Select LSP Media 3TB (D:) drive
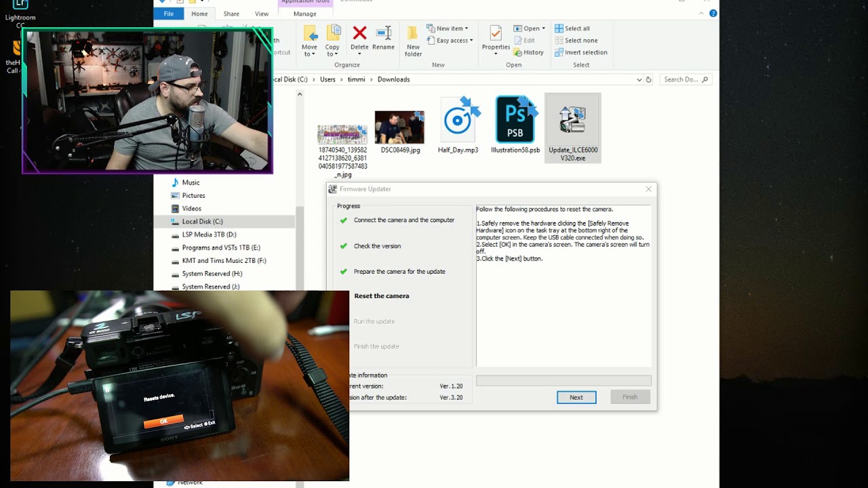This screenshot has height=488, width=868. click(209, 235)
